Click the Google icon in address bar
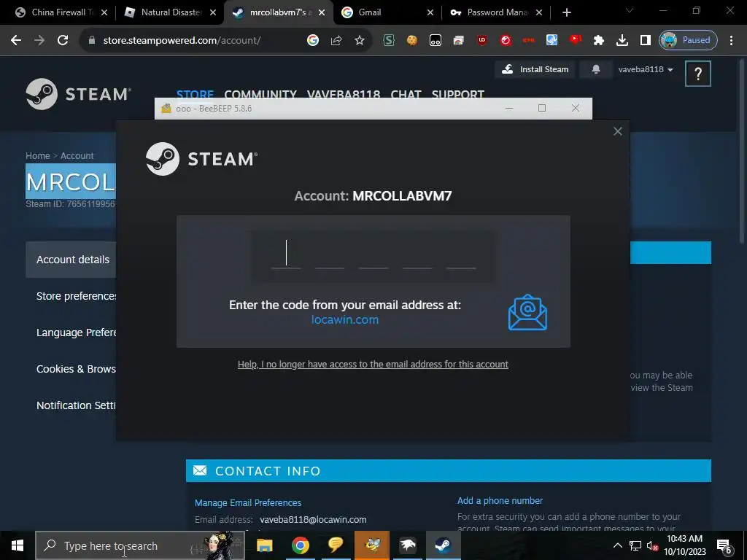The image size is (747, 560). [313, 41]
